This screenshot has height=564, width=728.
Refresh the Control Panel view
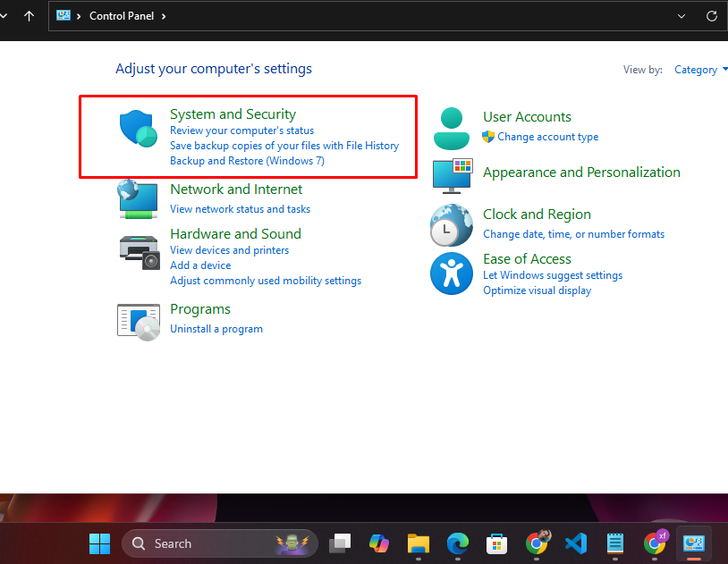tap(712, 16)
